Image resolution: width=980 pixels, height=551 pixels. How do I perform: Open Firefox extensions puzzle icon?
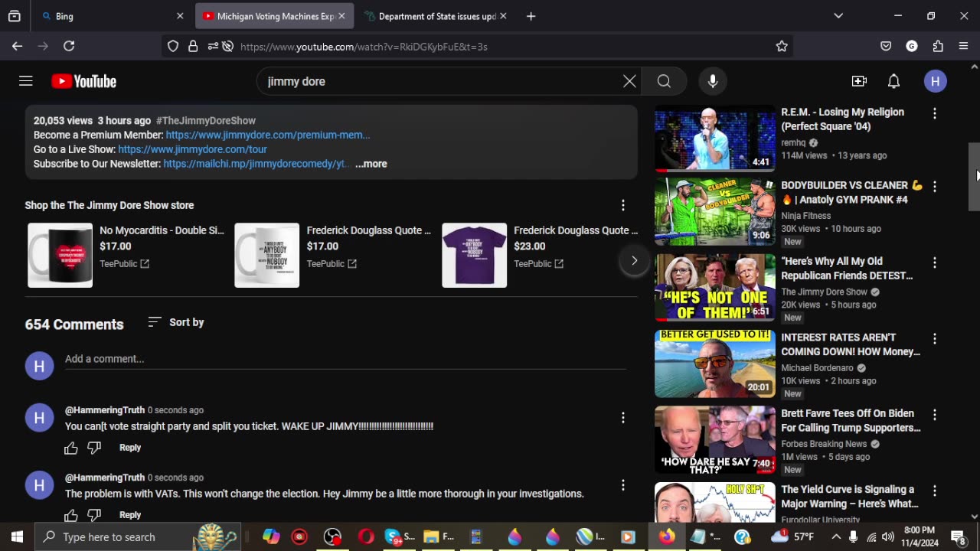pyautogui.click(x=938, y=46)
